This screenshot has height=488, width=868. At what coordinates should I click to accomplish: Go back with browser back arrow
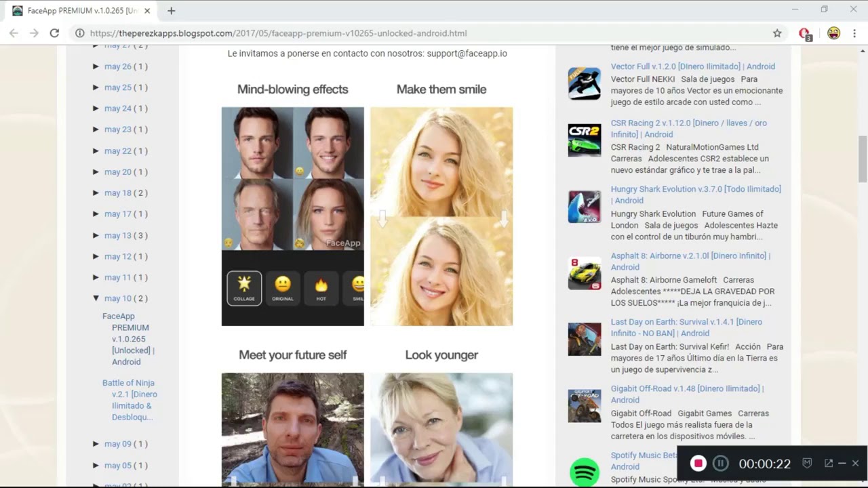coord(14,33)
